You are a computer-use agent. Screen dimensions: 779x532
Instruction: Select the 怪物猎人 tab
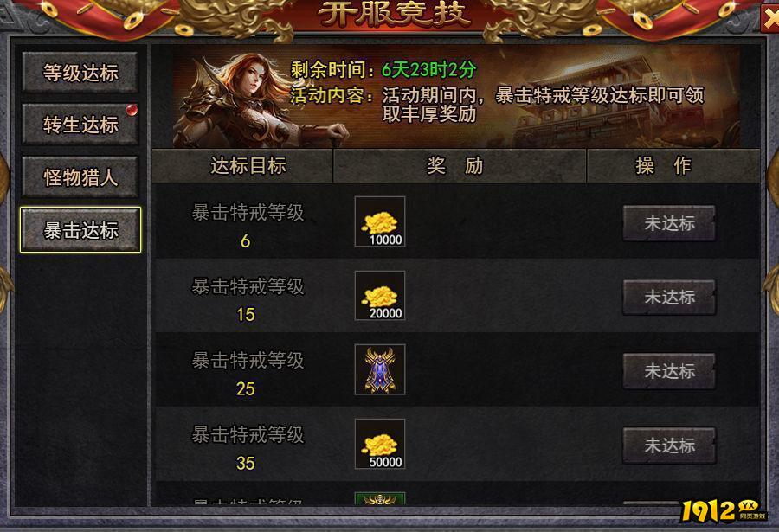coord(80,177)
